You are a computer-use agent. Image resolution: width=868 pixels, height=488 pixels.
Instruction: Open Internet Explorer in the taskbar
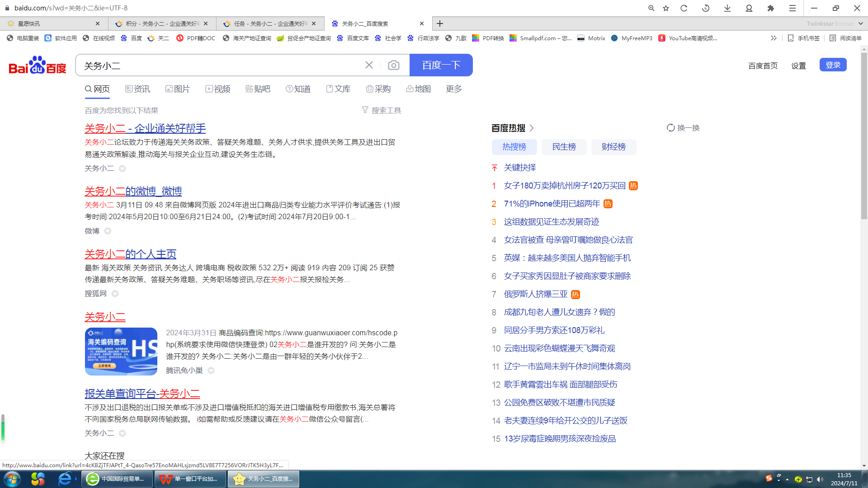pyautogui.click(x=65, y=479)
